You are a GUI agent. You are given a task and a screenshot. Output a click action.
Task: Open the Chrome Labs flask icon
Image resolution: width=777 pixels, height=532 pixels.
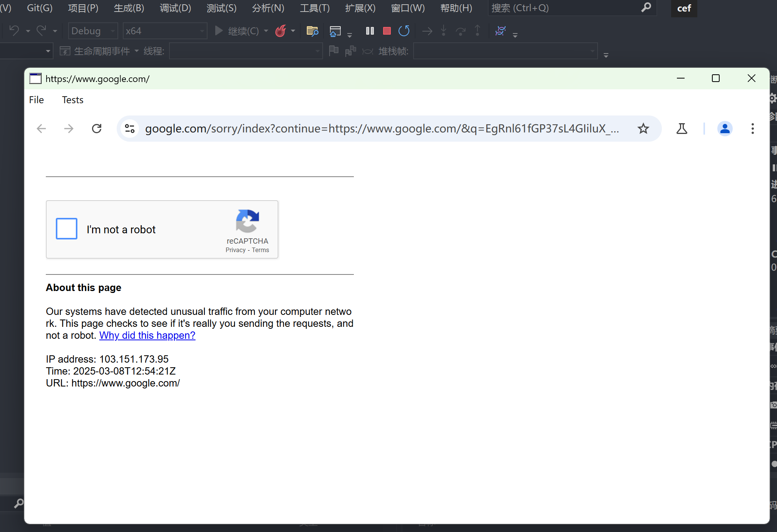(x=682, y=129)
